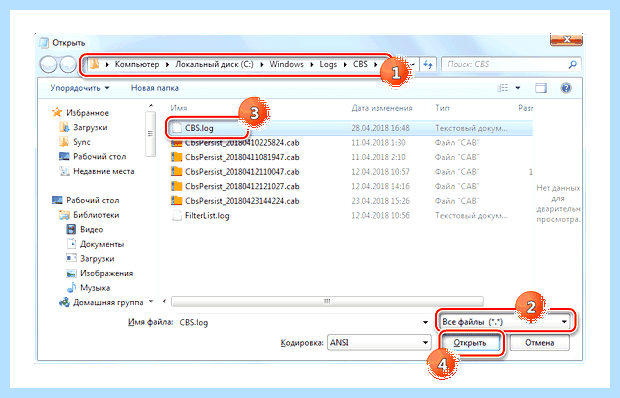This screenshot has width=620, height=398.
Task: Sort files by Имя column header
Action: (x=179, y=108)
